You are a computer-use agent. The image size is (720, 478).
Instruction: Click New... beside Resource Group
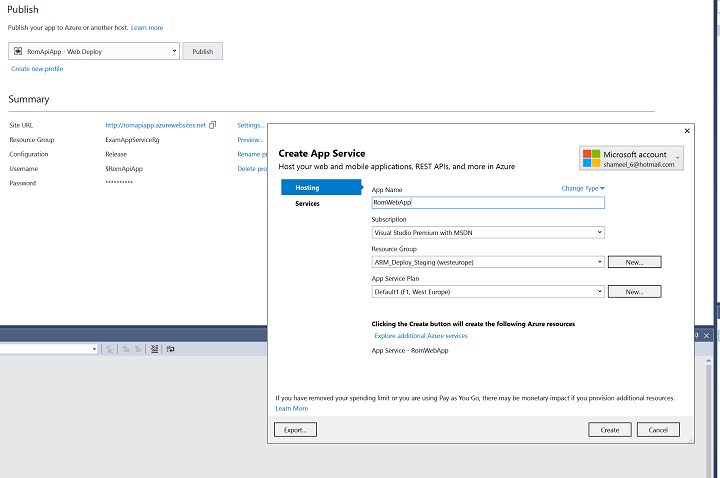[635, 262]
